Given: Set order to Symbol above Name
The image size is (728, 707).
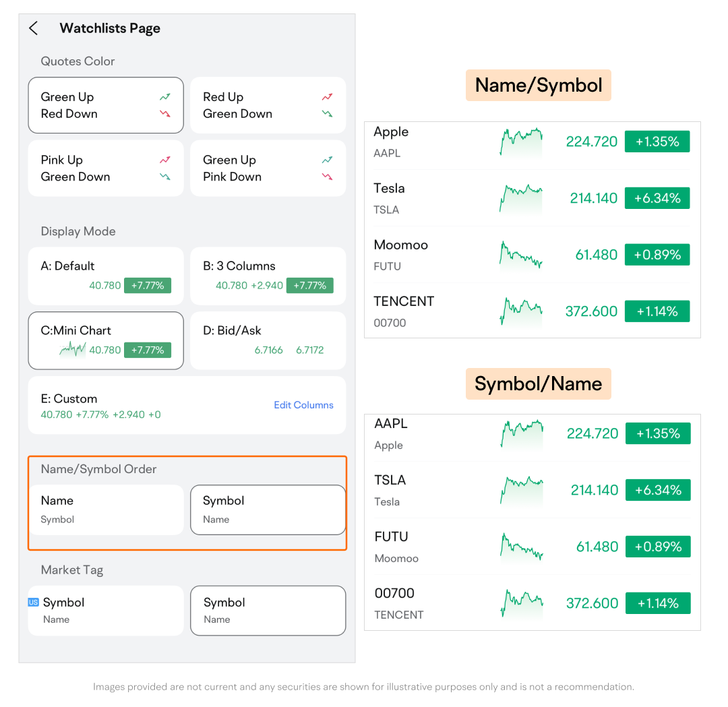Looking at the screenshot, I should (268, 510).
